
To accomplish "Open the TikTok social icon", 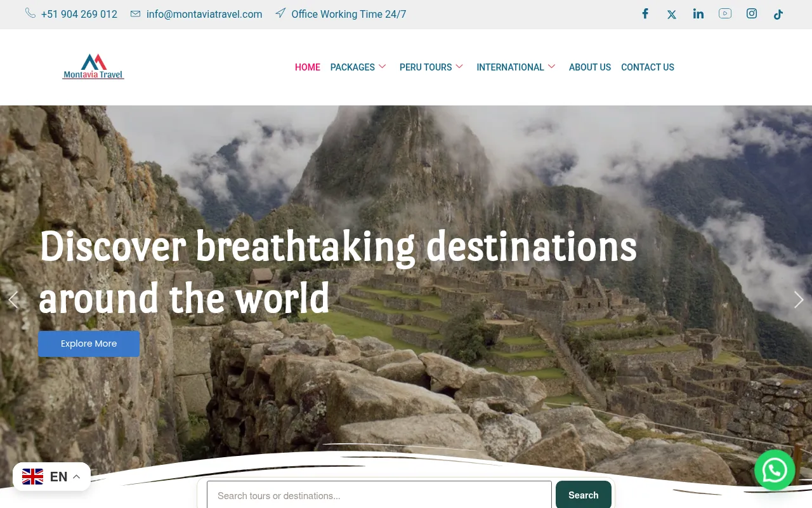I will pyautogui.click(x=778, y=15).
